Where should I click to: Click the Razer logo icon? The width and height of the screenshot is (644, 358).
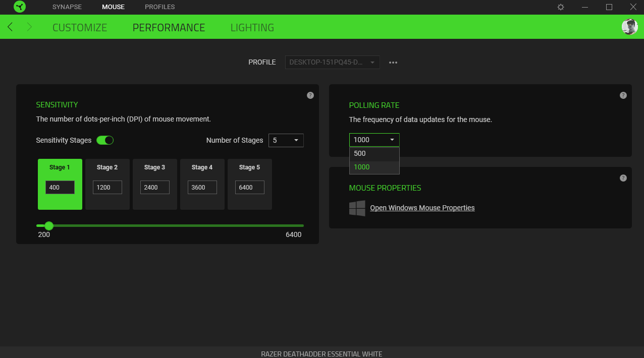[x=19, y=7]
